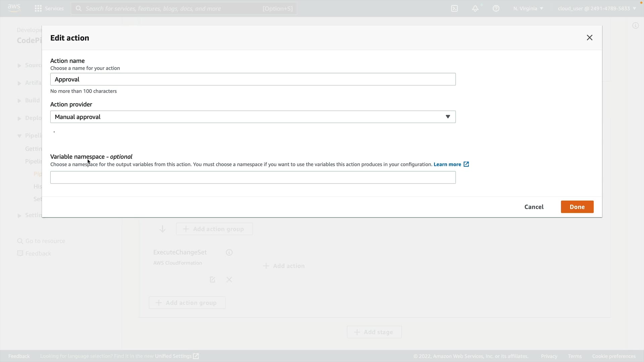Close the Edit action dialog
The image size is (644, 362).
(x=589, y=38)
